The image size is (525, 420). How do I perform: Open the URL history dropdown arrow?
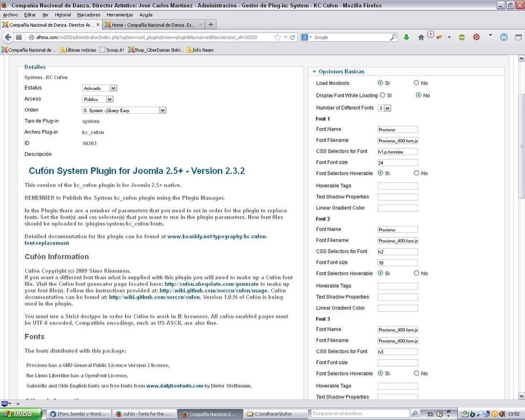pos(285,38)
